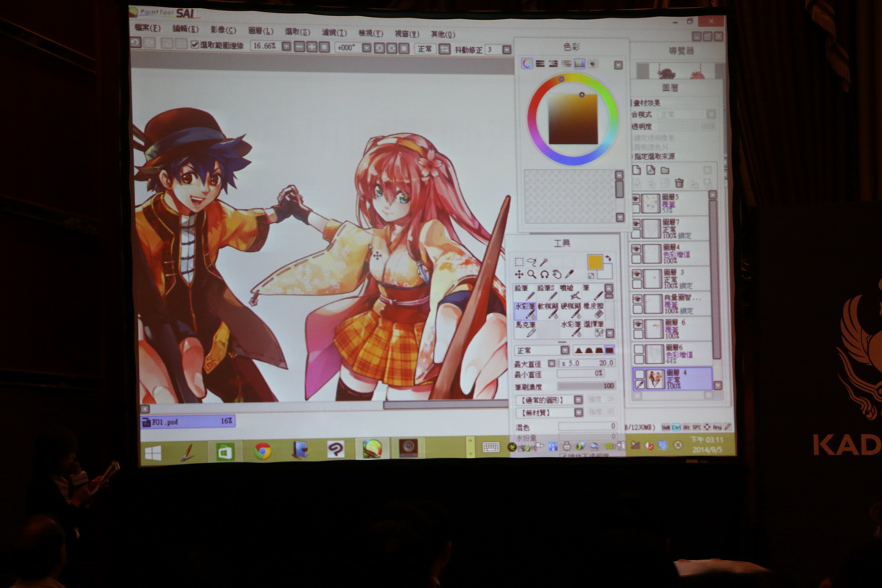Select the rectangular selection tool
Viewport: 882px width, 588px height.
[x=519, y=262]
